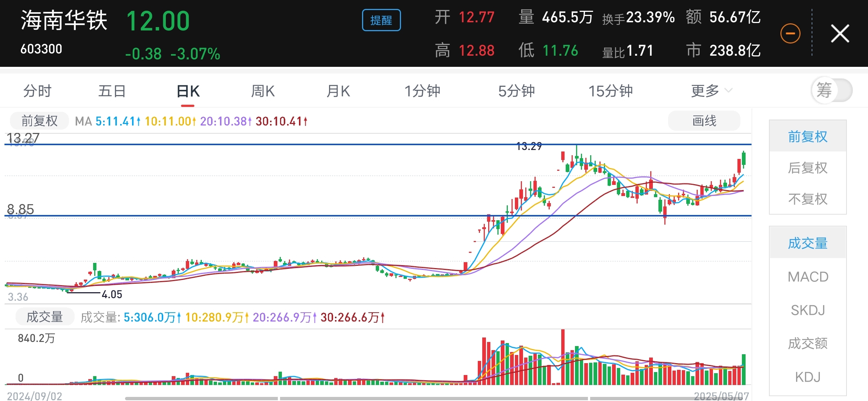This screenshot has width=868, height=401.
Task: Tap the orange minus remove-from-watchlist icon
Action: pyautogui.click(x=790, y=33)
